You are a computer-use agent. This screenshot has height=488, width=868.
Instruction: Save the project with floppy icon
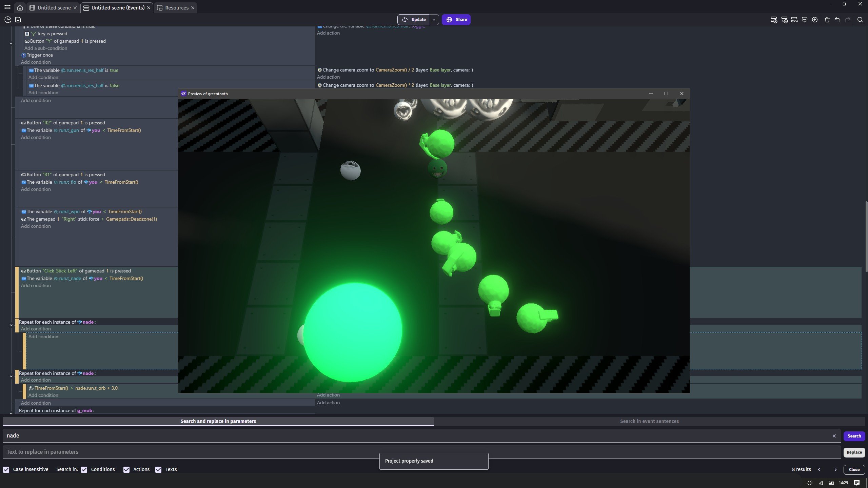tap(18, 20)
